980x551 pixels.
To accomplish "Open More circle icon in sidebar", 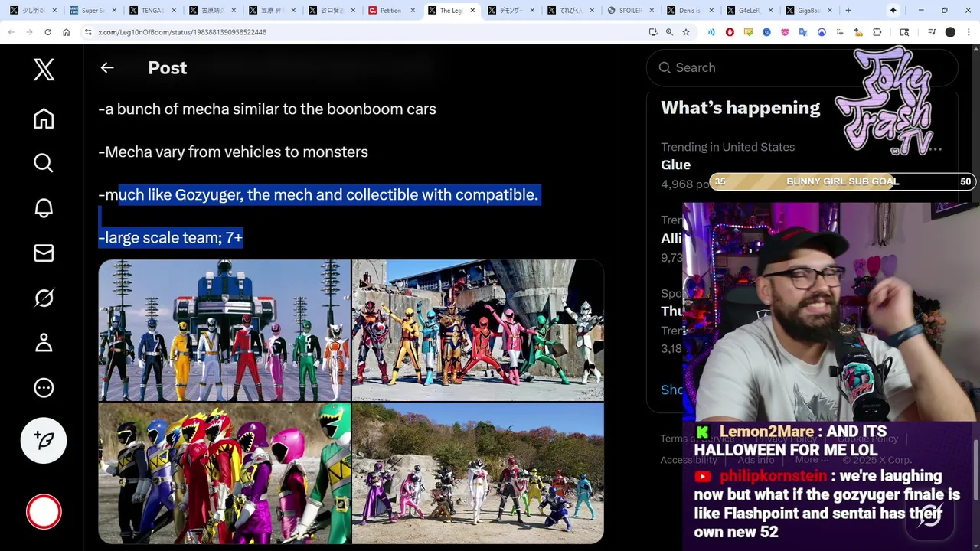I will coord(44,388).
